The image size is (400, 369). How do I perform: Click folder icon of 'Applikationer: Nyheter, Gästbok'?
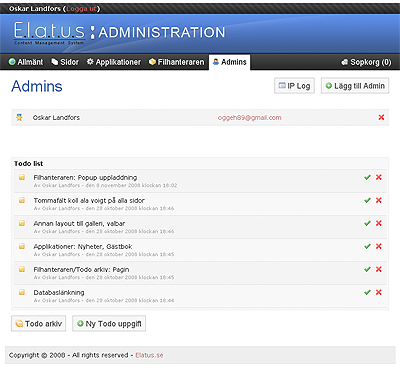tap(22, 246)
